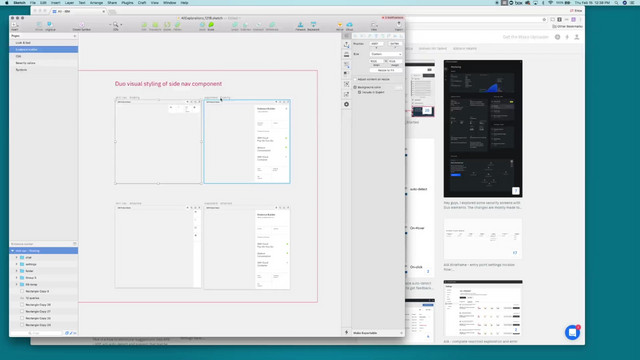Click the Forward arrange icon
Screen dimensions: 640x360
pyautogui.click(x=300, y=26)
